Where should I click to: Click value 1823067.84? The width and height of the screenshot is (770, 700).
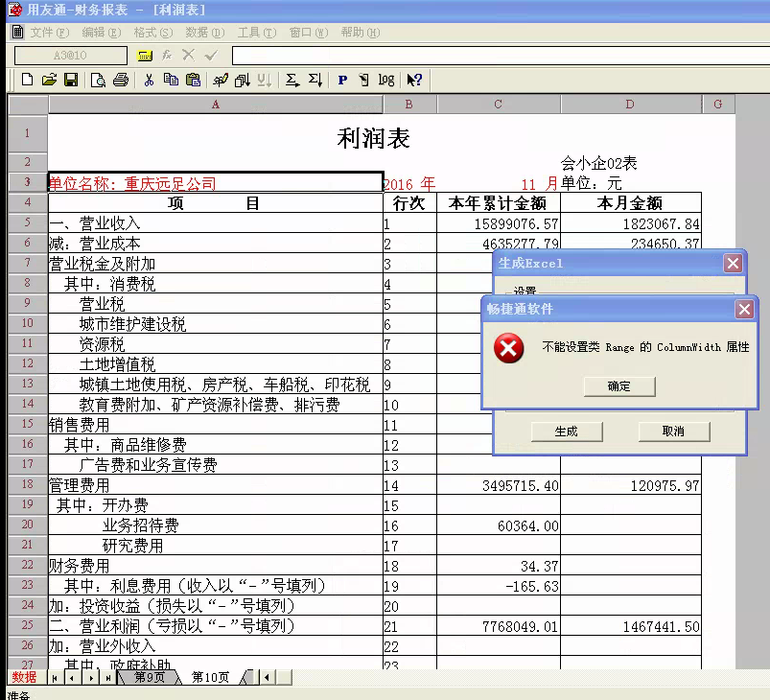[x=661, y=224]
